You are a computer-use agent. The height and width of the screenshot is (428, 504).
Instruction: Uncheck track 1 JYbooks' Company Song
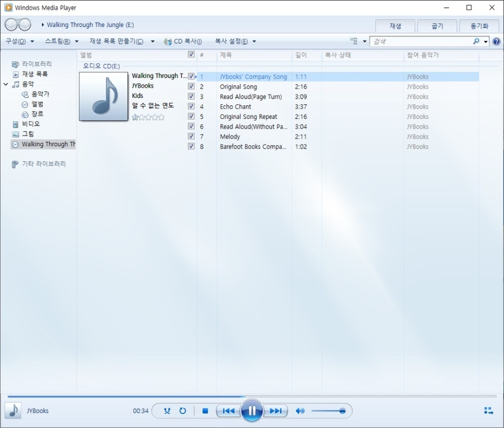(192, 76)
